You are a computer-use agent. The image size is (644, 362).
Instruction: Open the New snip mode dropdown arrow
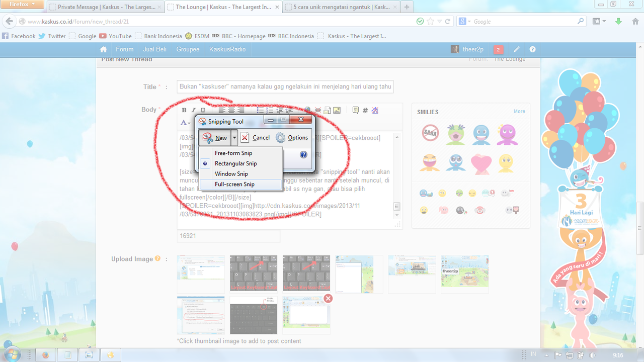point(234,138)
